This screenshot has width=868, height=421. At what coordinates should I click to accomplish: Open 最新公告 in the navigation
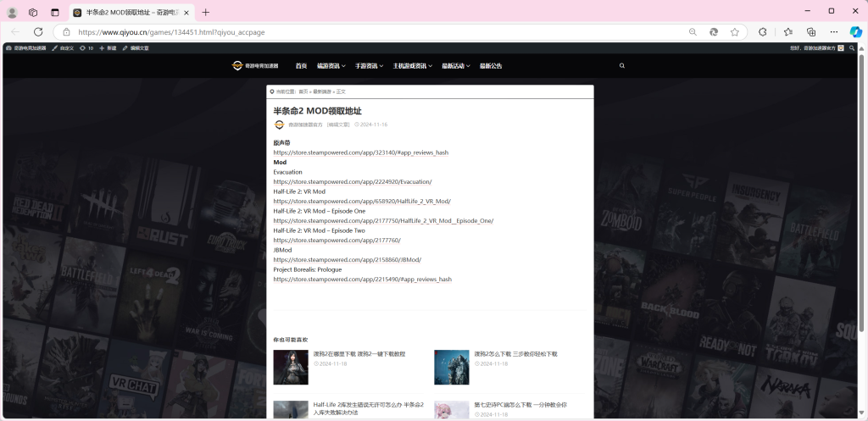pyautogui.click(x=491, y=66)
